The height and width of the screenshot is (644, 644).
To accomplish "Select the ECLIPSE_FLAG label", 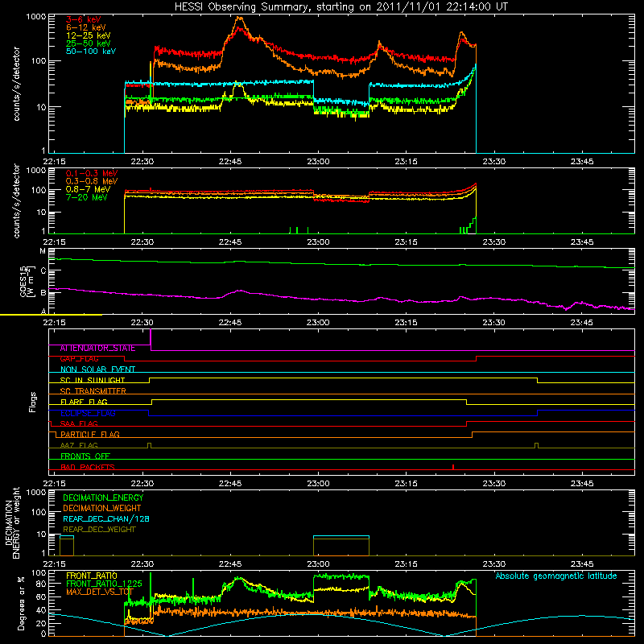I will click(x=88, y=413).
